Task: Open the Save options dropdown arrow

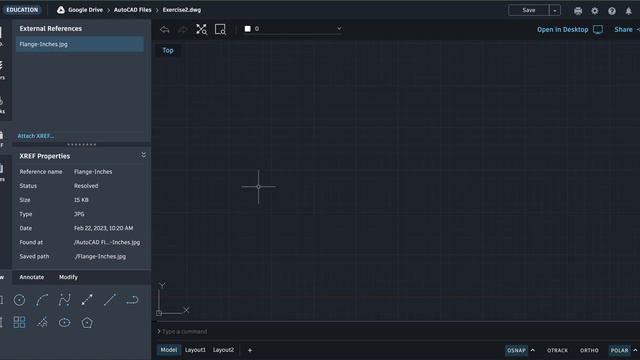Action: (x=555, y=10)
